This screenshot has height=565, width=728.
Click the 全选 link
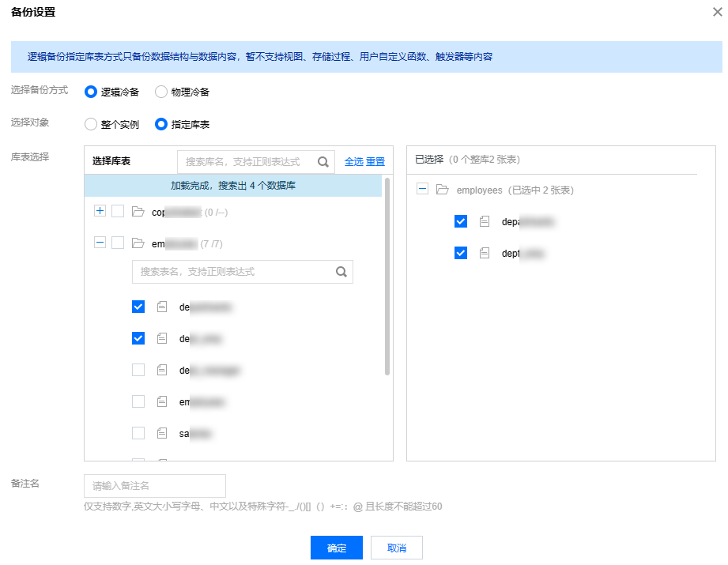click(x=353, y=162)
